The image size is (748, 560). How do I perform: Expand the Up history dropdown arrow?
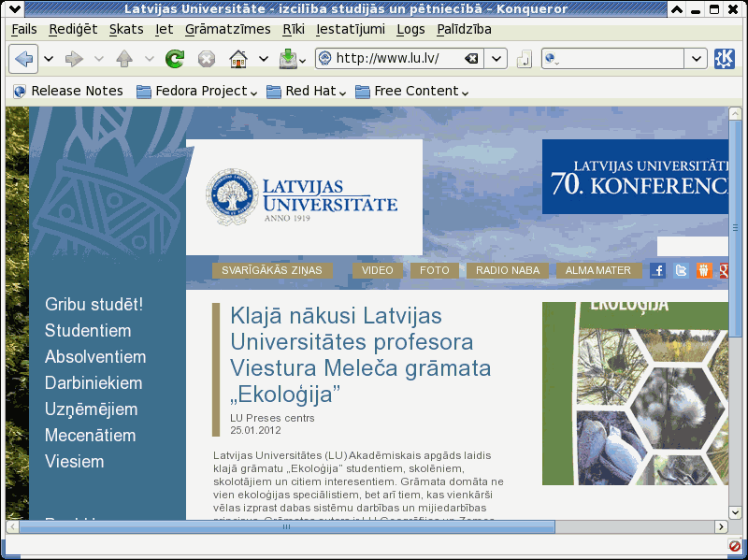(150, 59)
